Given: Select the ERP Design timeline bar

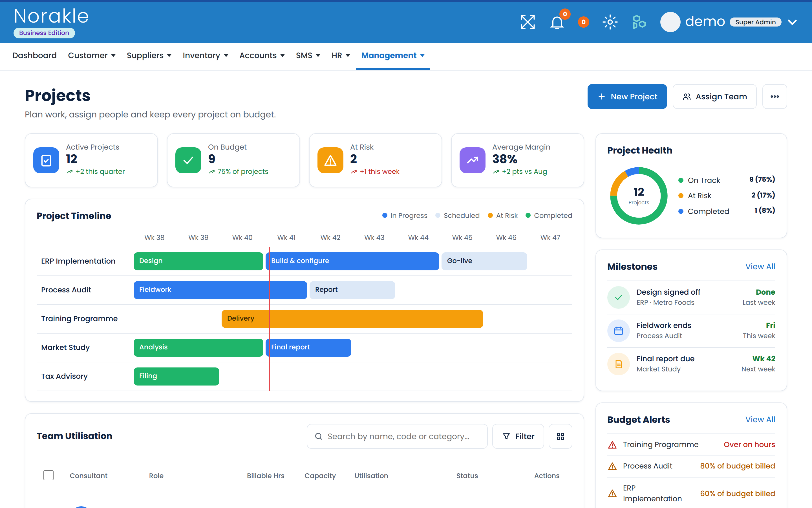Looking at the screenshot, I should click(198, 261).
